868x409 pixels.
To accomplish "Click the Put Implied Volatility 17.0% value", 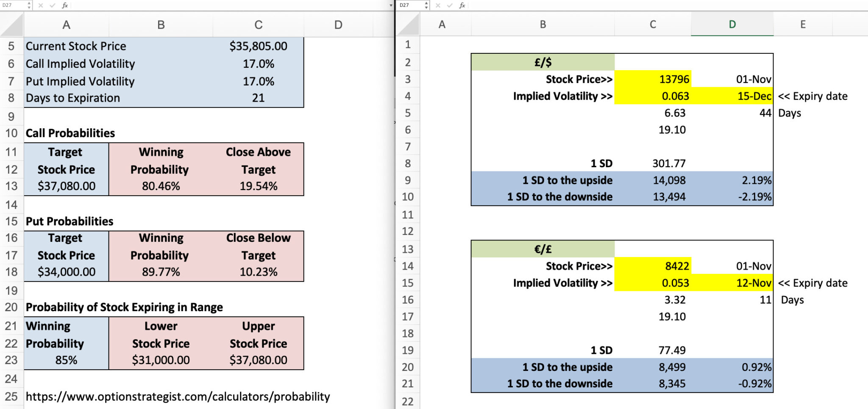I will (x=258, y=81).
